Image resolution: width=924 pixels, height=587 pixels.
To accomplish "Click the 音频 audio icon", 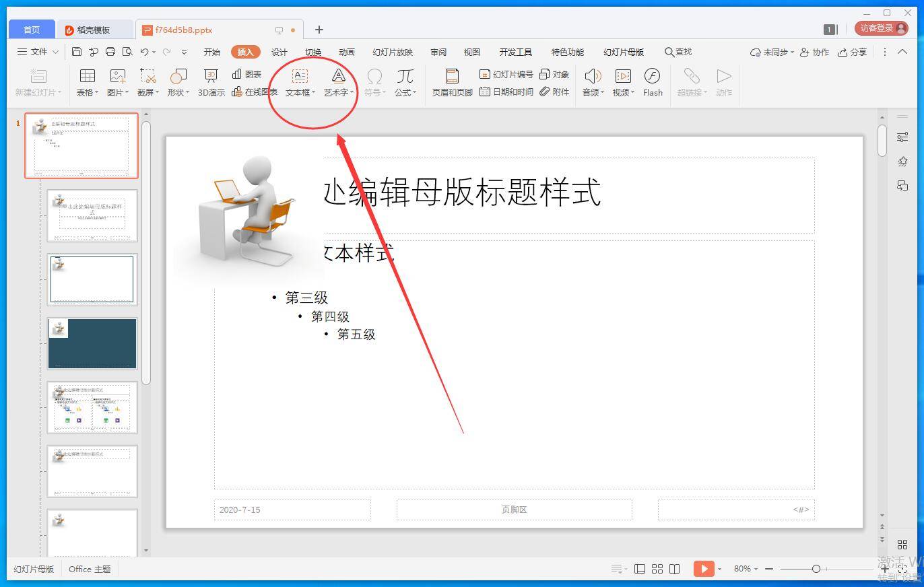I will coord(592,76).
